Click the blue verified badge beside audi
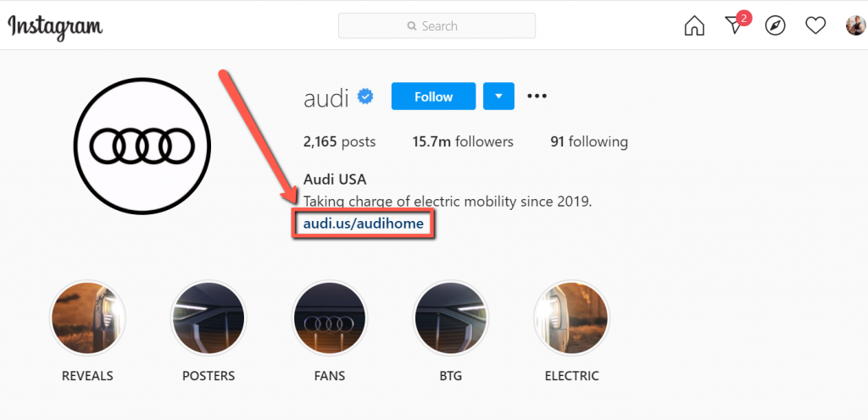 [365, 97]
